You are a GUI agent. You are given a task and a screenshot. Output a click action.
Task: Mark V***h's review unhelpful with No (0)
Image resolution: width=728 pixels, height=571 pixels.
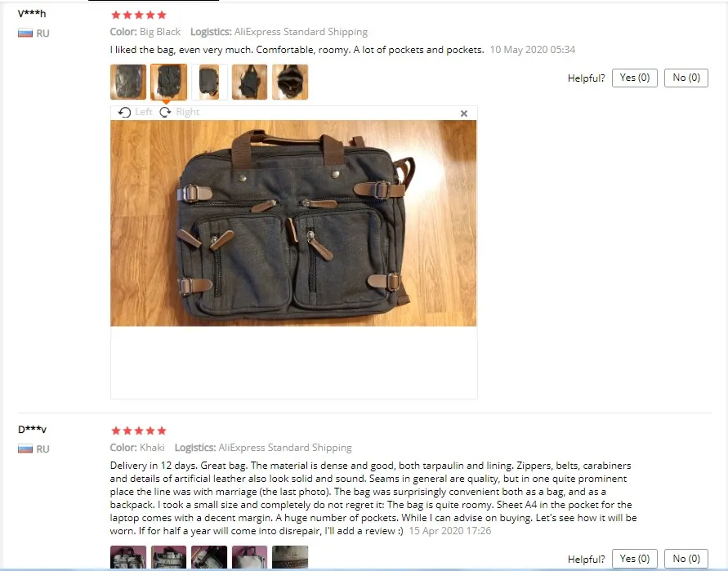click(686, 78)
